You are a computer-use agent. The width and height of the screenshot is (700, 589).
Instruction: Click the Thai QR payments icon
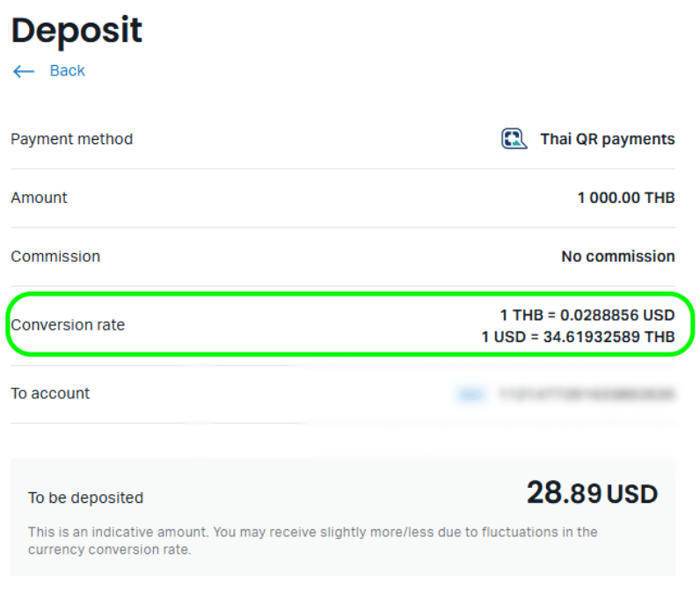514,138
